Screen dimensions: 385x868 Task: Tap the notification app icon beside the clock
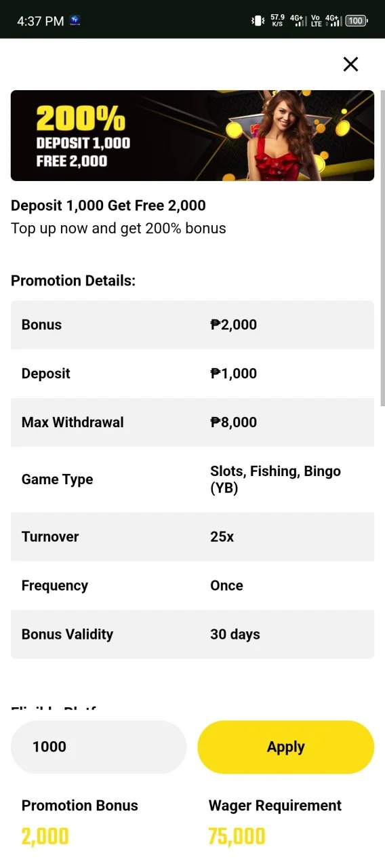tap(75, 21)
